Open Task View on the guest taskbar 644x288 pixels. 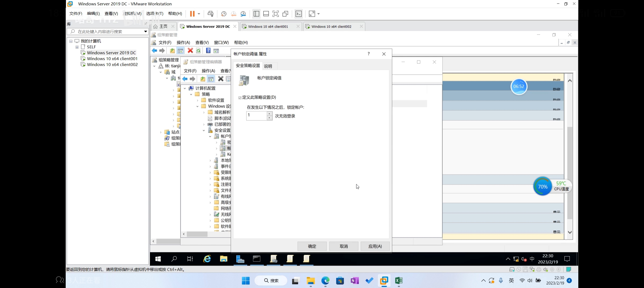point(190,259)
